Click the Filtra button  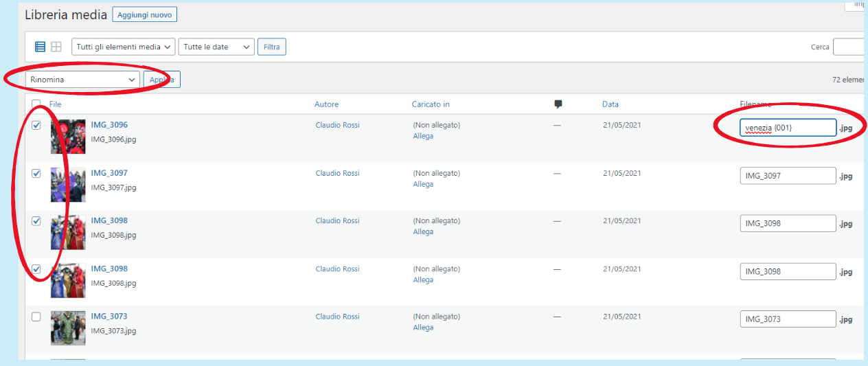point(272,47)
